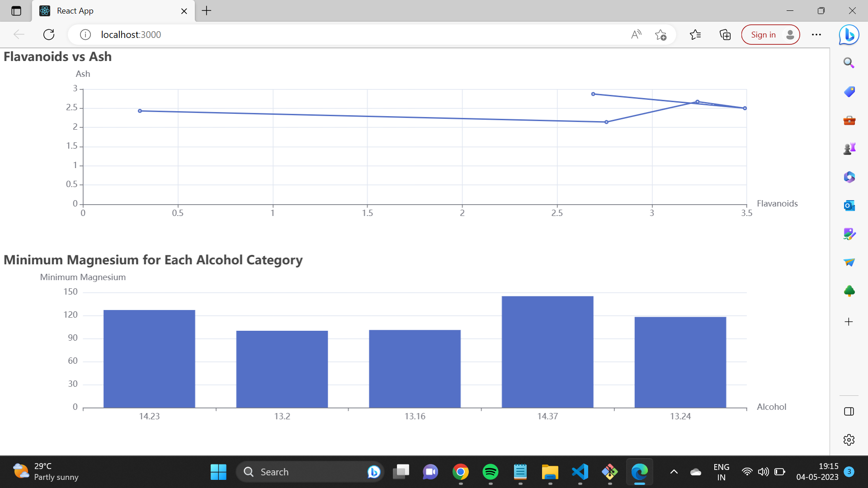The width and height of the screenshot is (868, 488).
Task: Click the bar for Alcohol 14.23
Action: (x=149, y=359)
